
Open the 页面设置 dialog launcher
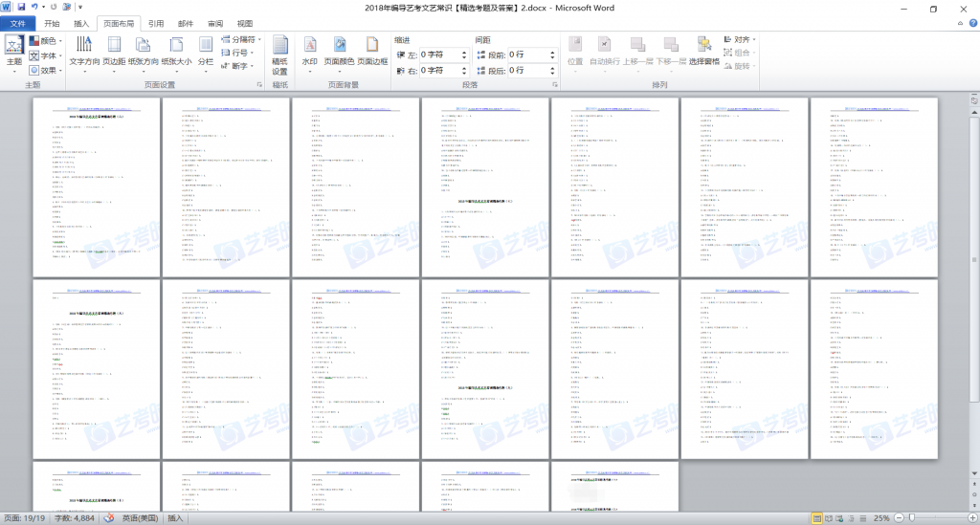click(x=259, y=85)
